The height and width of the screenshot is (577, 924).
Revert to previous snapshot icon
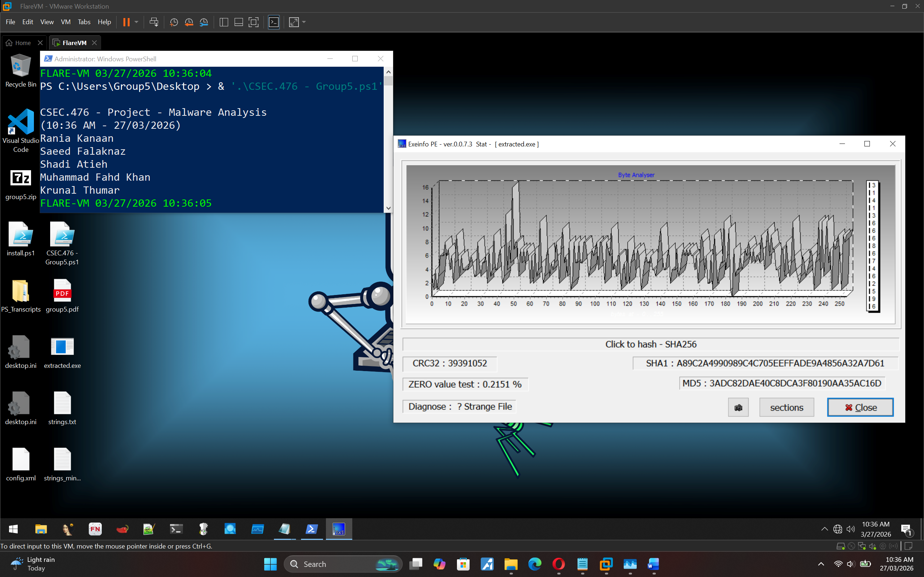click(189, 22)
